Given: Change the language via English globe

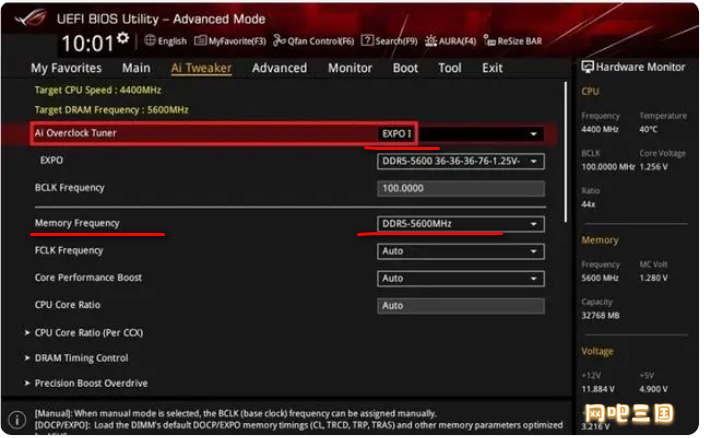Looking at the screenshot, I should click(x=166, y=41).
